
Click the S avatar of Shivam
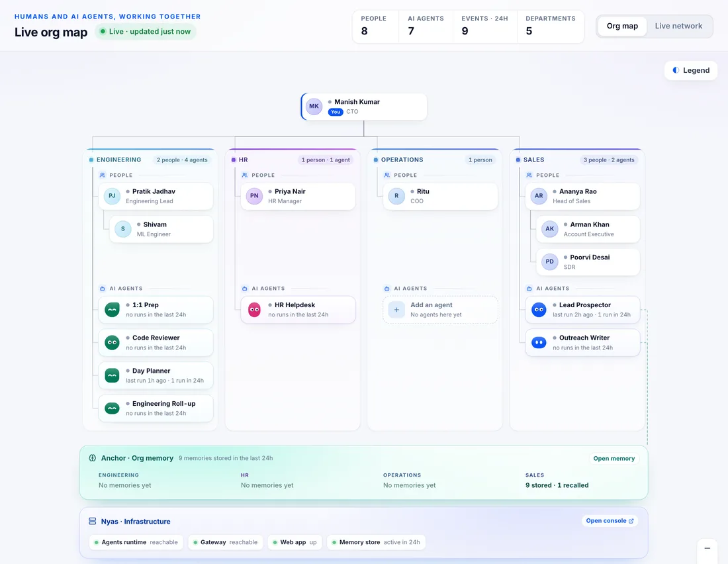point(123,229)
